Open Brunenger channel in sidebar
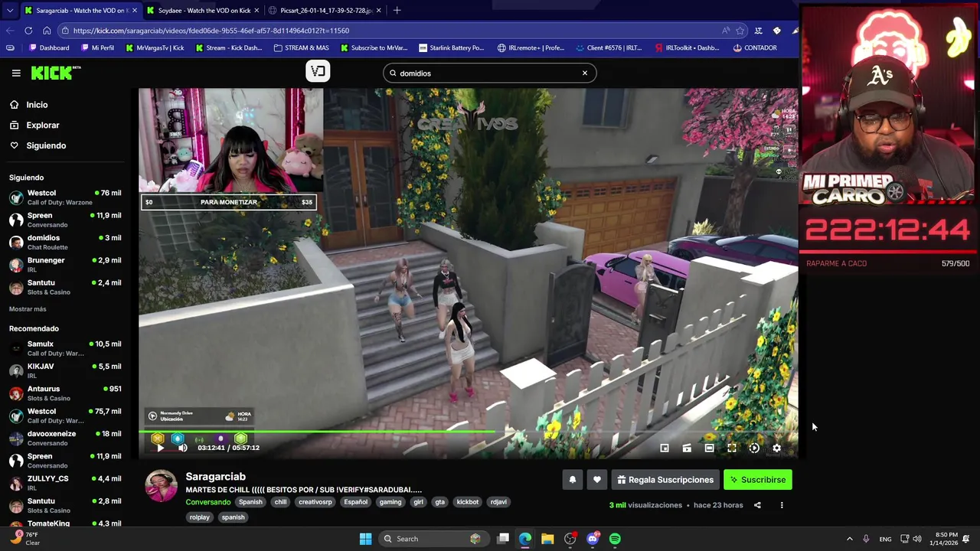980x551 pixels. (64, 264)
